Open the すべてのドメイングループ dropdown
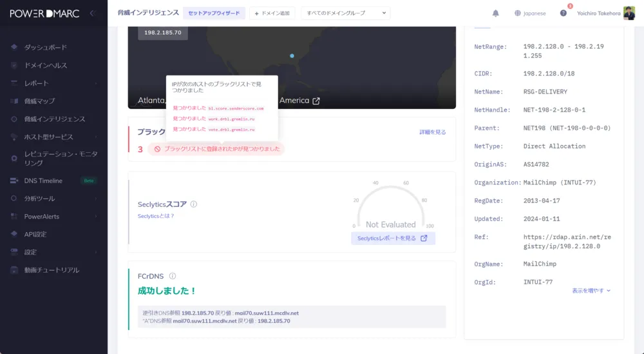The height and width of the screenshot is (354, 644). tap(345, 13)
